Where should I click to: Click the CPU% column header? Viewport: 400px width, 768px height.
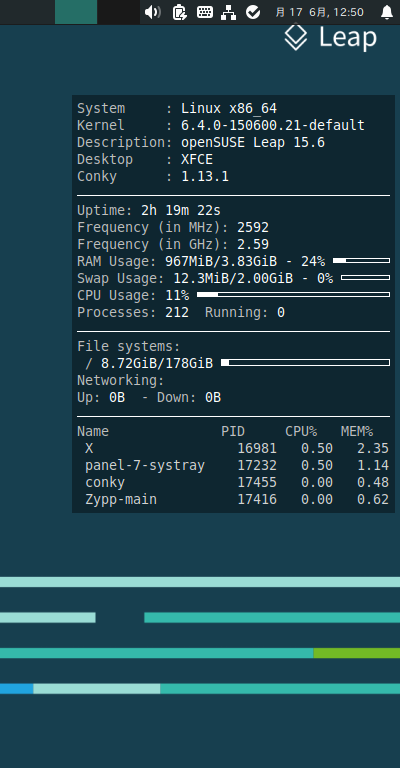pyautogui.click(x=301, y=432)
